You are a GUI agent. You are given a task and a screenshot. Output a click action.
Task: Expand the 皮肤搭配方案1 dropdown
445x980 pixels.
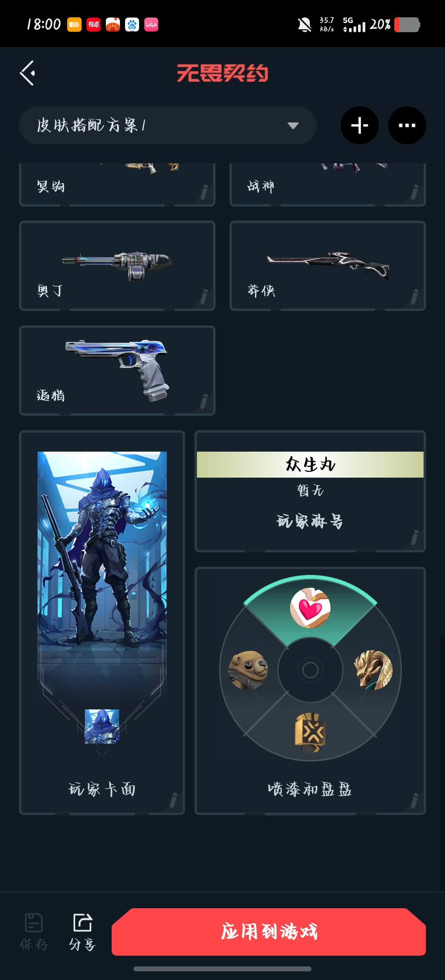pos(168,125)
